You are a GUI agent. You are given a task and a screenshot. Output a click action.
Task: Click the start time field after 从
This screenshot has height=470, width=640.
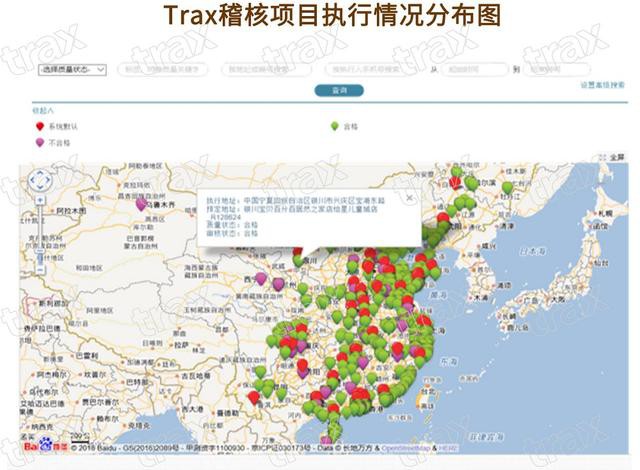coord(473,70)
